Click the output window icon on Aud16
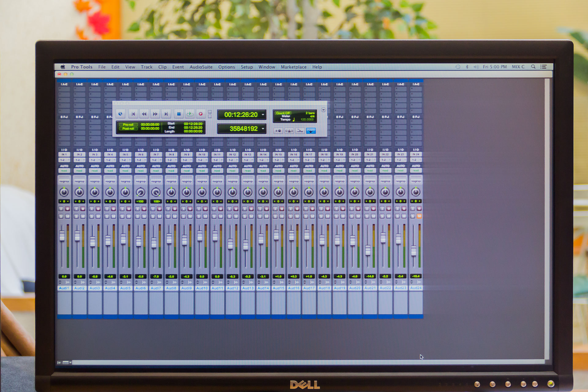The height and width of the screenshot is (392, 588). pos(297,282)
